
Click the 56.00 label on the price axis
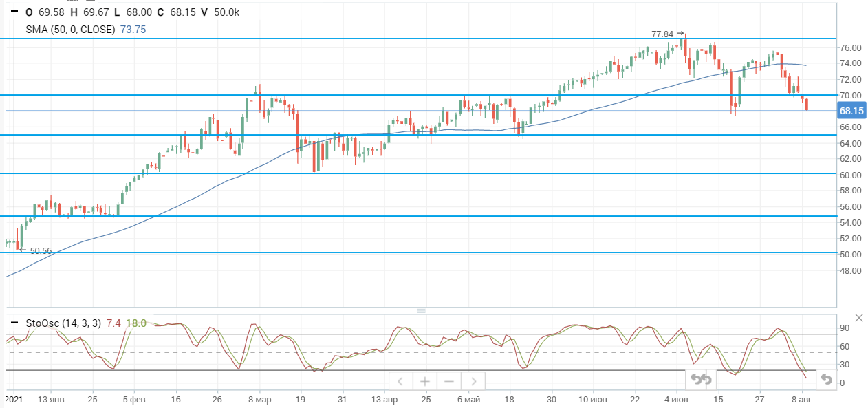[850, 207]
